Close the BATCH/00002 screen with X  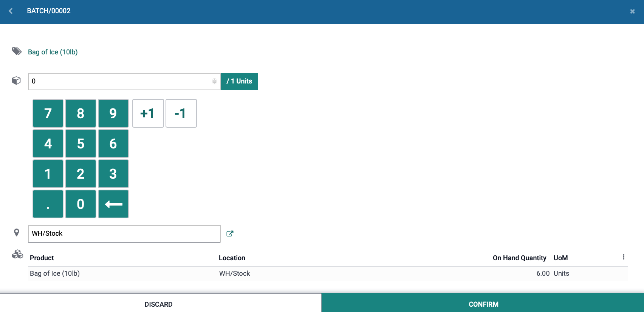632,11
